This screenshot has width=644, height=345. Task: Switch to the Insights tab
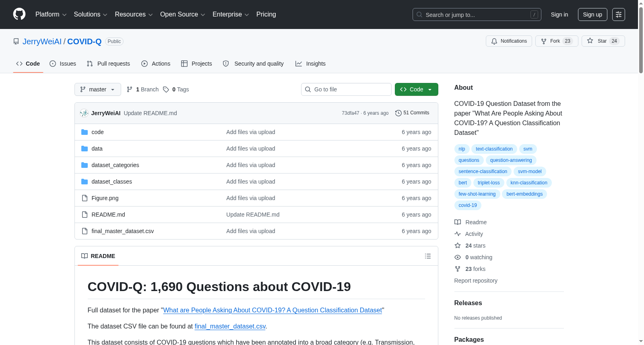point(310,64)
